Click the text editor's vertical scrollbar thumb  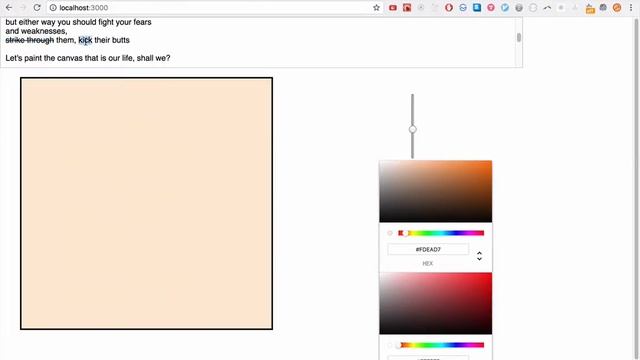(519, 37)
